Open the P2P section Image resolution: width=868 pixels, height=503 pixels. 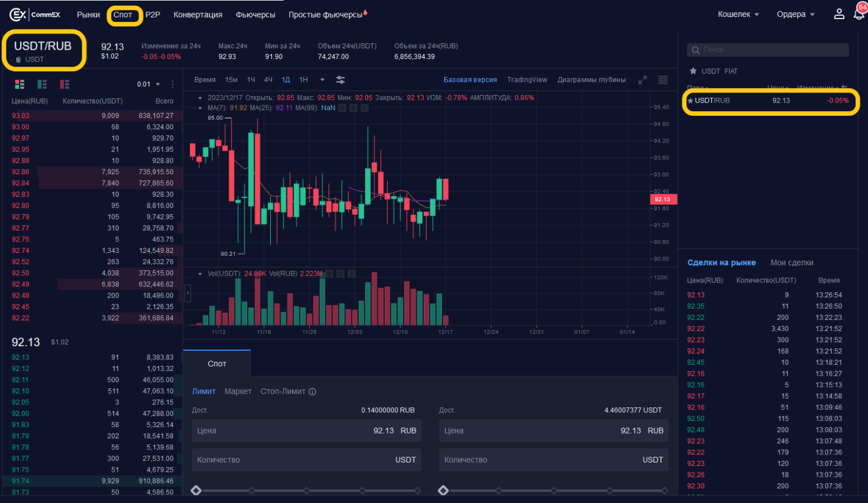click(153, 14)
